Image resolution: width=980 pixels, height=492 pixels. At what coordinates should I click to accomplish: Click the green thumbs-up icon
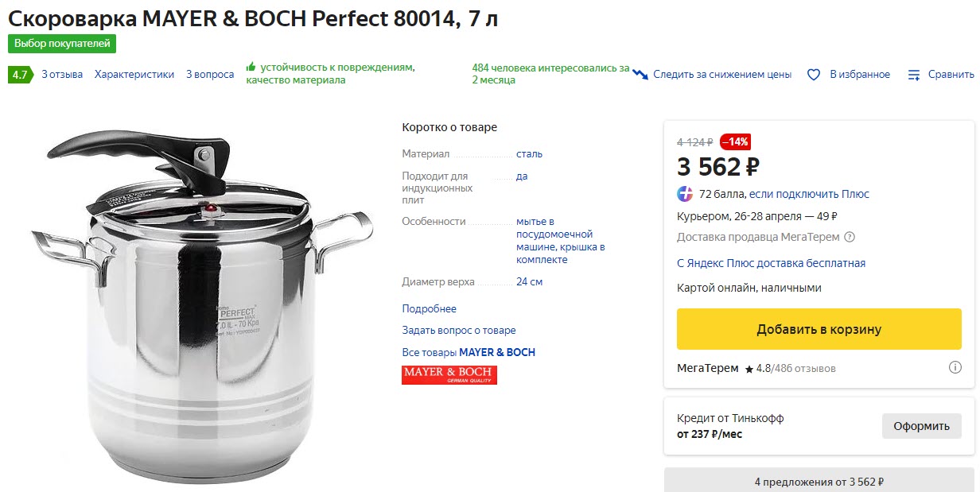pos(251,68)
